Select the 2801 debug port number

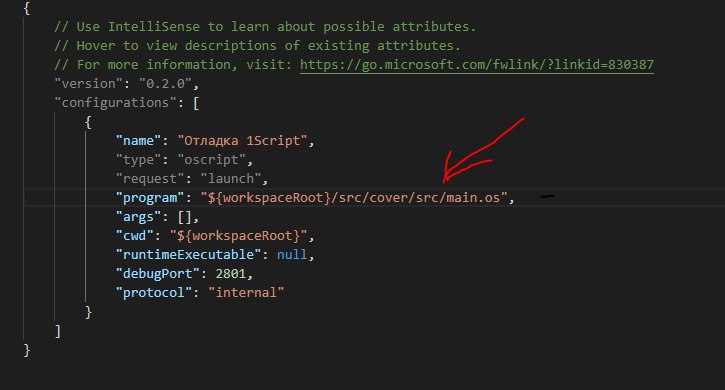click(231, 273)
